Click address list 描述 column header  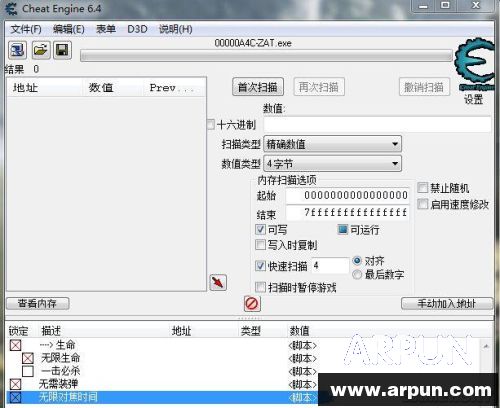(x=51, y=331)
